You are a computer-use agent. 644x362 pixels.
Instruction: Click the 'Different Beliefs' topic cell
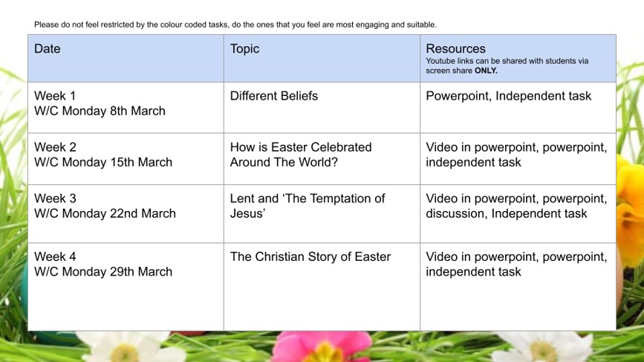click(322, 108)
